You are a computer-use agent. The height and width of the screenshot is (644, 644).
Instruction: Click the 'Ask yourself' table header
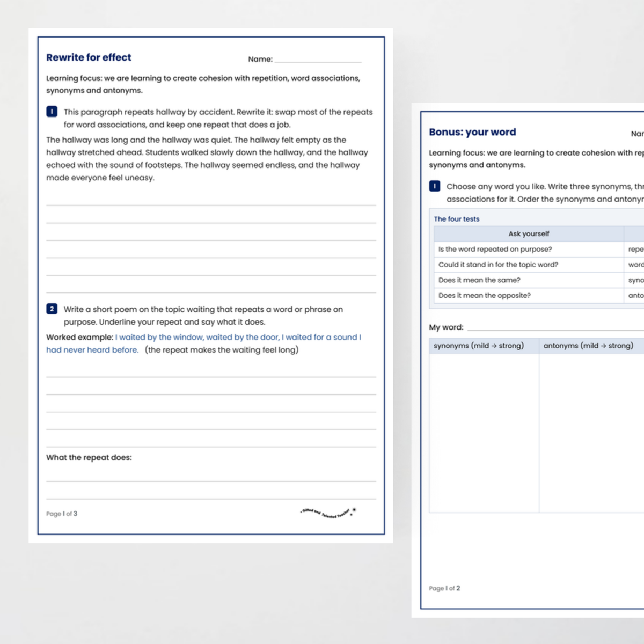[x=529, y=234]
